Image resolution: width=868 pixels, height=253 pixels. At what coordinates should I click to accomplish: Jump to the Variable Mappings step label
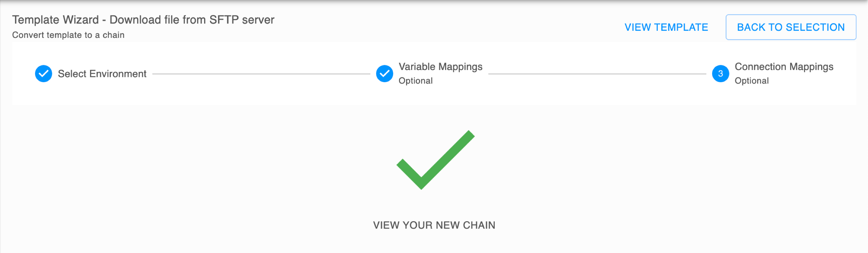(x=440, y=66)
